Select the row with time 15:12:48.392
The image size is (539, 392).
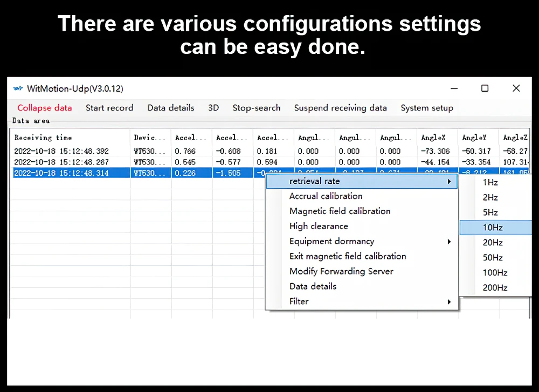pyautogui.click(x=270, y=152)
